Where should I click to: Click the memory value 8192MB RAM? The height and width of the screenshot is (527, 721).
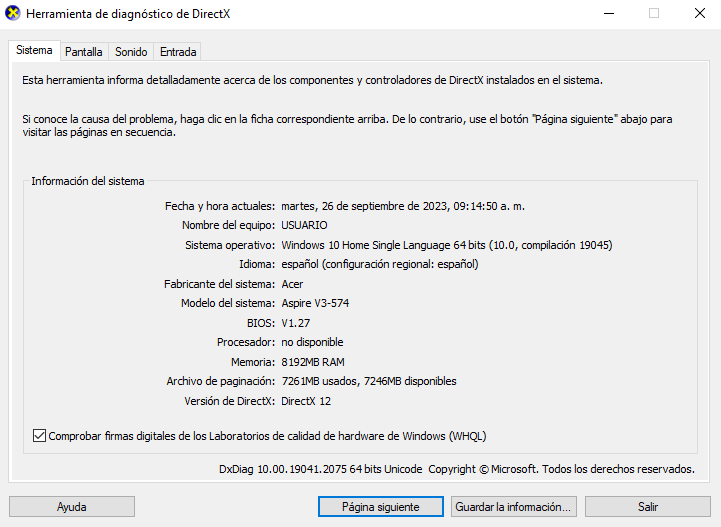(313, 362)
